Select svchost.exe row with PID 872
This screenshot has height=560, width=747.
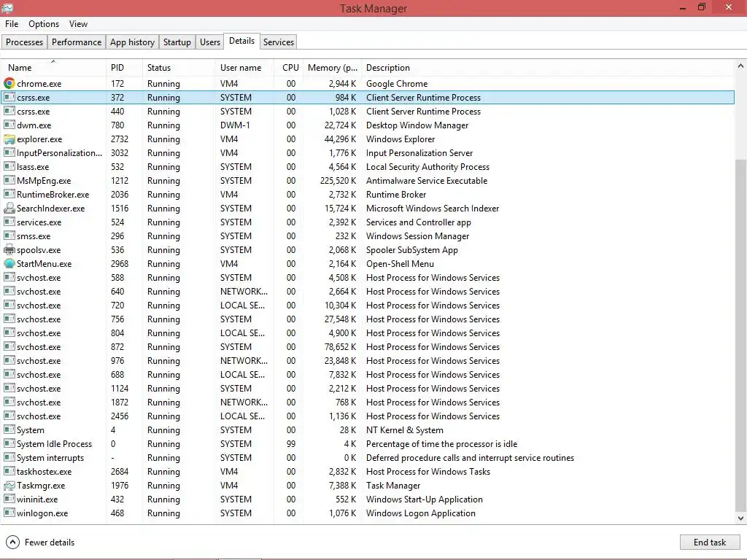point(368,346)
